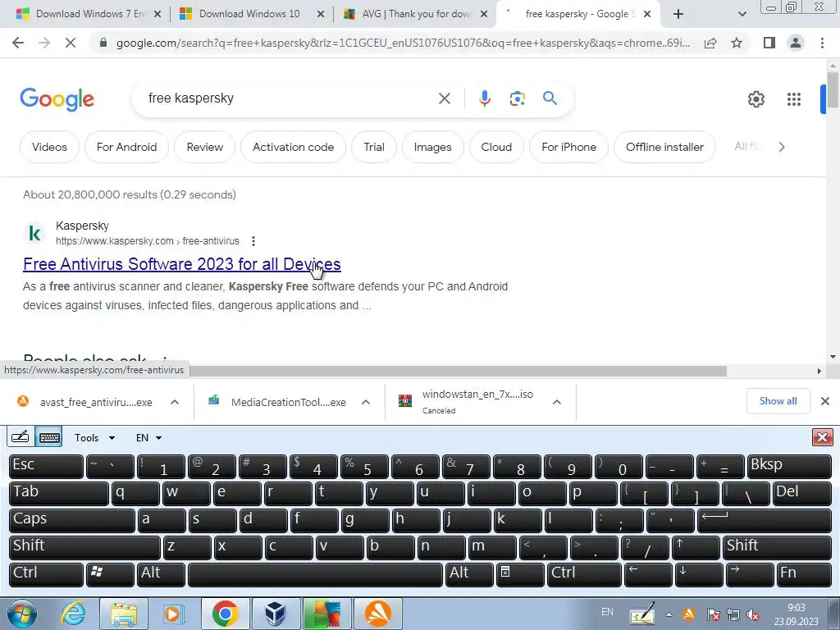The width and height of the screenshot is (840, 630).
Task: Bookmark this page with the star icon
Action: point(737,43)
